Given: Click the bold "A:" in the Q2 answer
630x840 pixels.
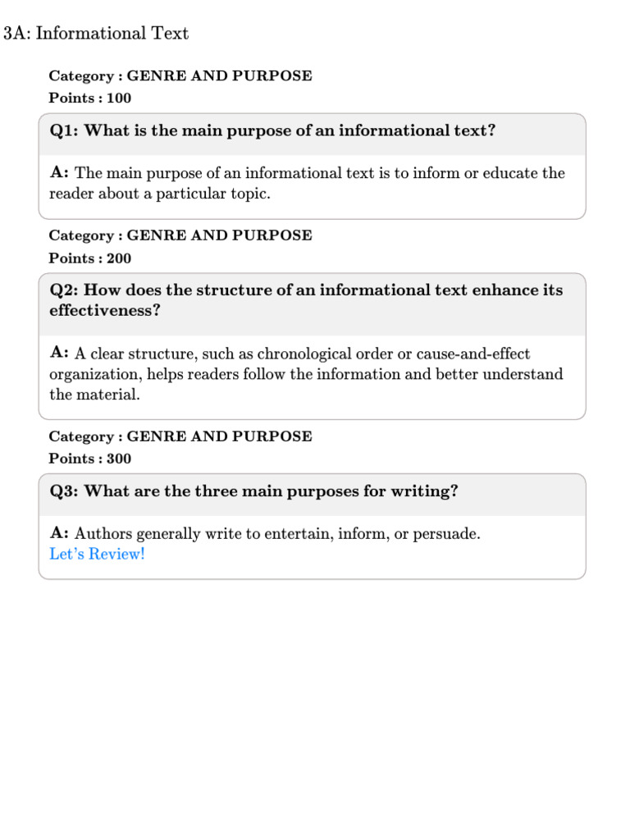Looking at the screenshot, I should point(60,354).
